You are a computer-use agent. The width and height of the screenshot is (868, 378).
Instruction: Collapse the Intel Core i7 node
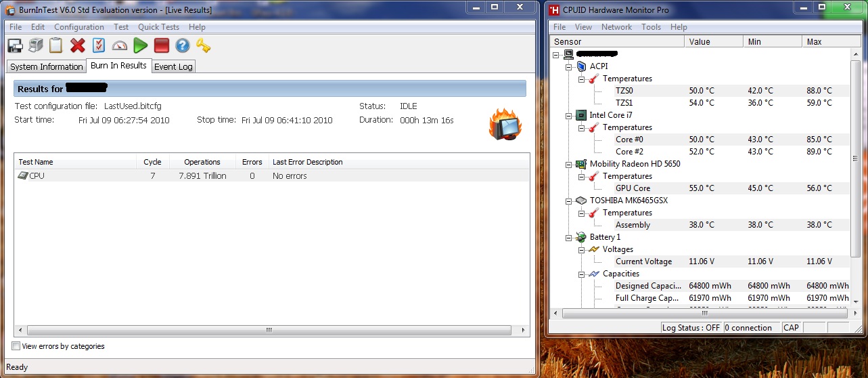[569, 115]
